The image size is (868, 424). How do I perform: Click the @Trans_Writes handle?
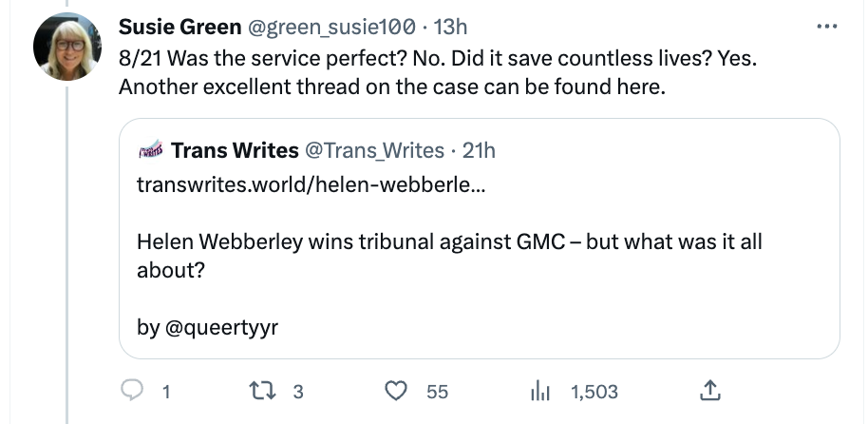[x=375, y=150]
